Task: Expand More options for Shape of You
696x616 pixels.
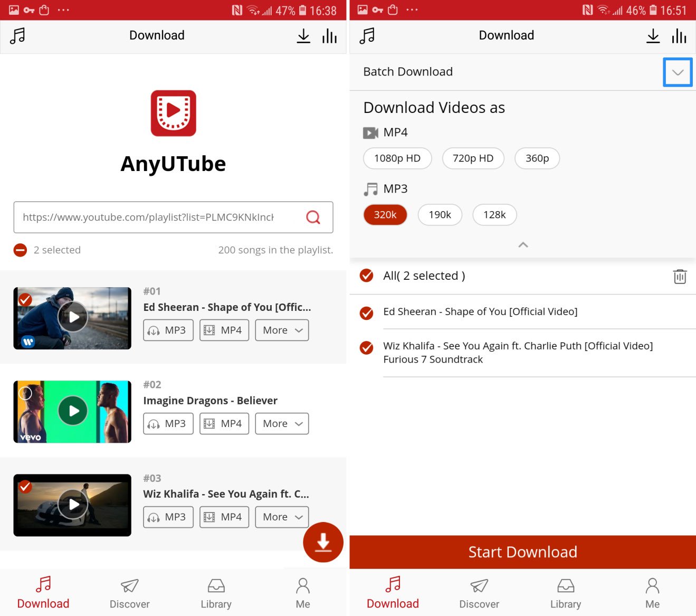Action: click(281, 330)
